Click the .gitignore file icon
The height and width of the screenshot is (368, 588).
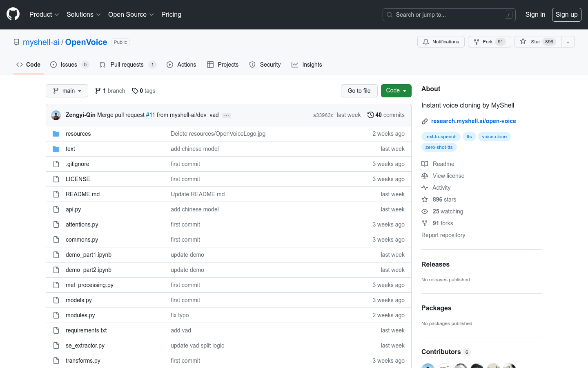[56, 164]
